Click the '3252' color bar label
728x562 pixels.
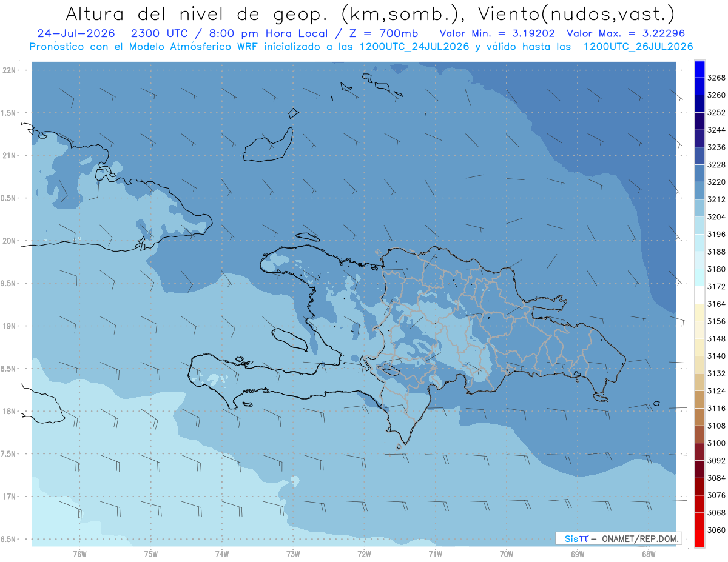coord(716,113)
